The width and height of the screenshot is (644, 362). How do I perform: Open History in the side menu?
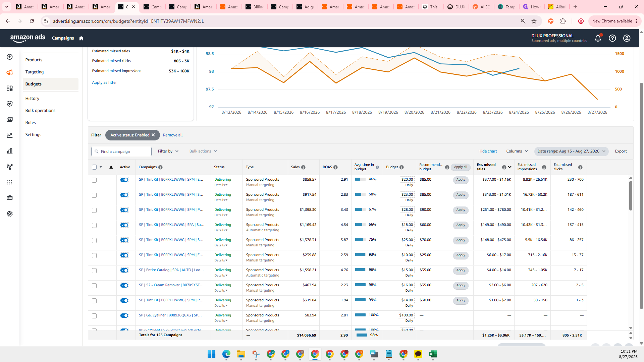32,99
